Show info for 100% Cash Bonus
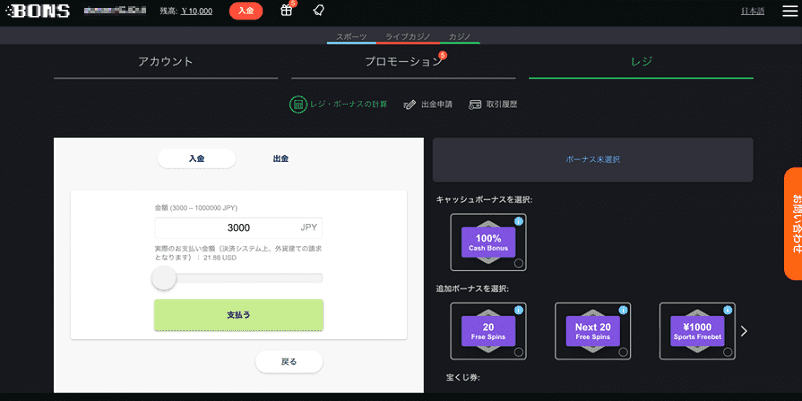The image size is (802, 401). tap(518, 221)
